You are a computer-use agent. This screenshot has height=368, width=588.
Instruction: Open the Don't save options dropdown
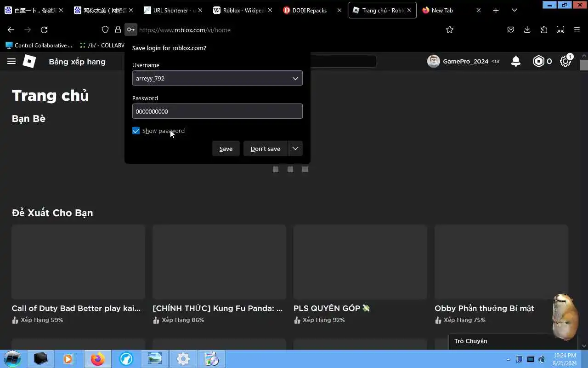295,149
